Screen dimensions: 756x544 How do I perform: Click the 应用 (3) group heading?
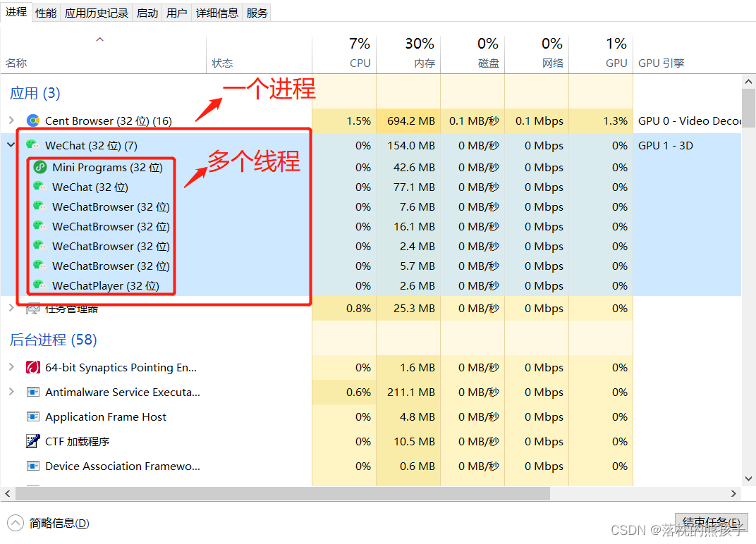pos(35,93)
